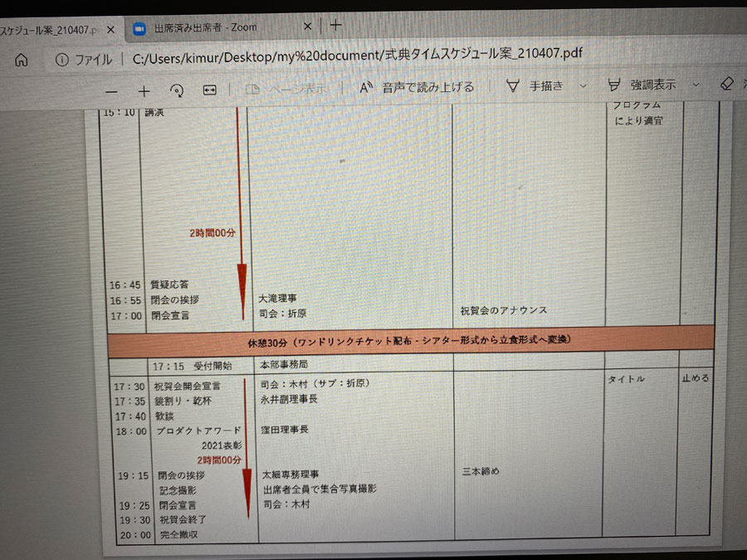Image resolution: width=747 pixels, height=560 pixels.
Task: Click the 17:15 受付開始 entry
Action: coord(192,366)
